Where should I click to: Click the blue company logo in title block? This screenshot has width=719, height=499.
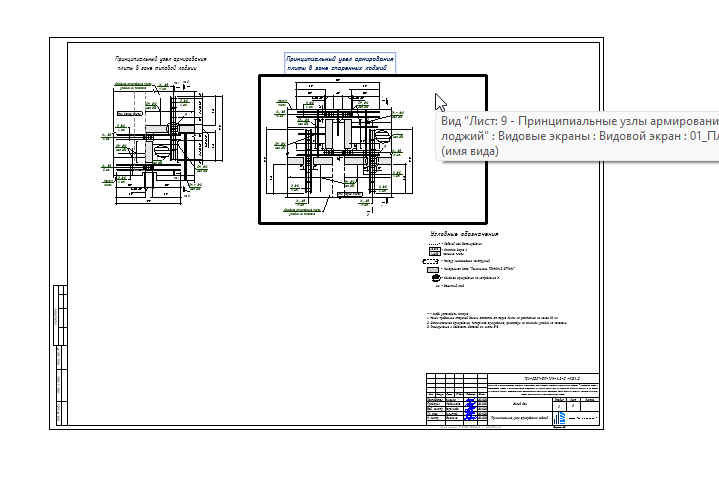tap(559, 418)
